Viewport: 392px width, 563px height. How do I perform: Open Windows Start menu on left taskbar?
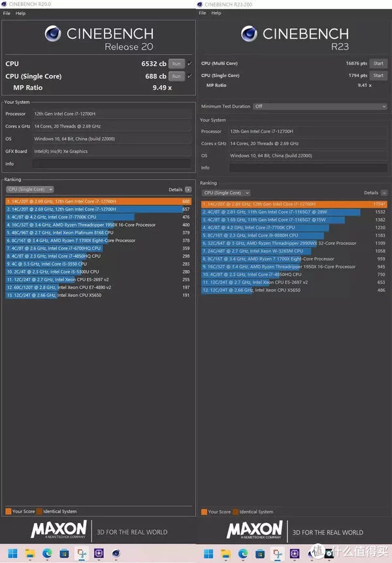[12, 553]
